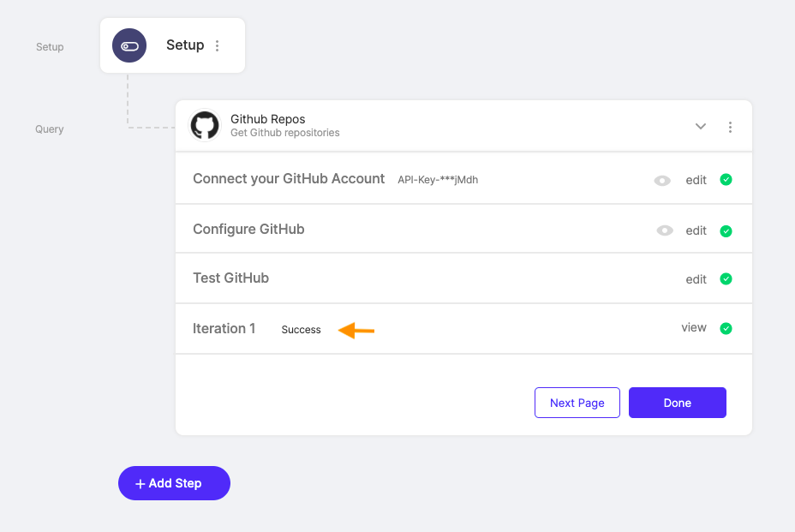Click the Add Step button
The image size is (795, 532).
174,483
